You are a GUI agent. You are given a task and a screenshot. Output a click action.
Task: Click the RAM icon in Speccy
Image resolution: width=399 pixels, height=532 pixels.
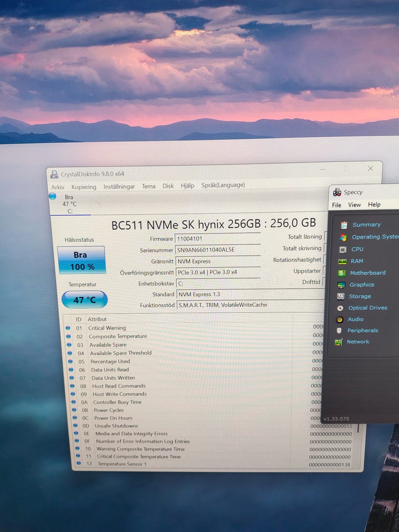point(342,261)
